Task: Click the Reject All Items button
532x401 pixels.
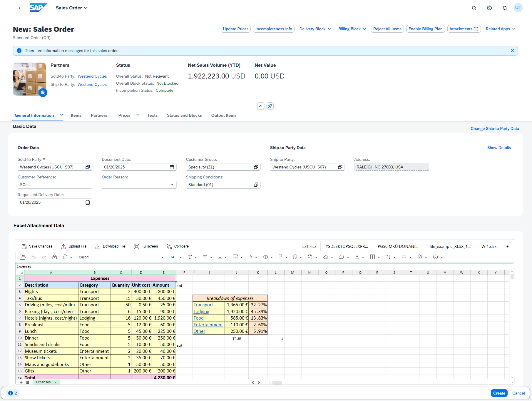Action: point(387,29)
